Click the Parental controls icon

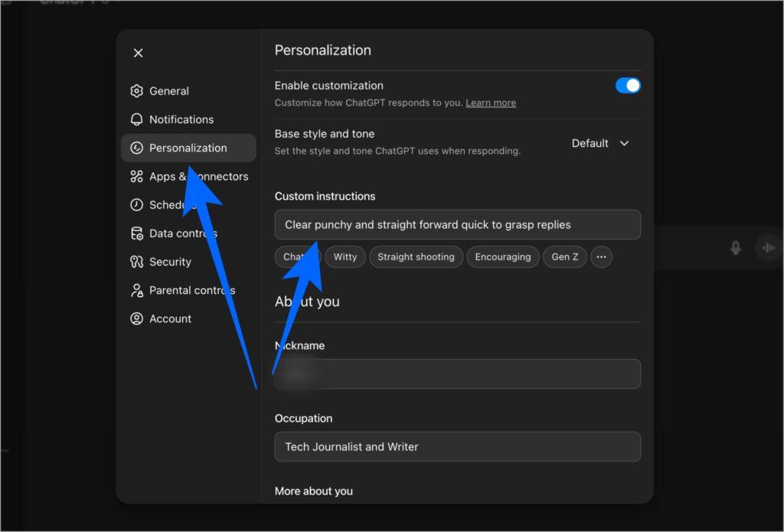(x=136, y=290)
